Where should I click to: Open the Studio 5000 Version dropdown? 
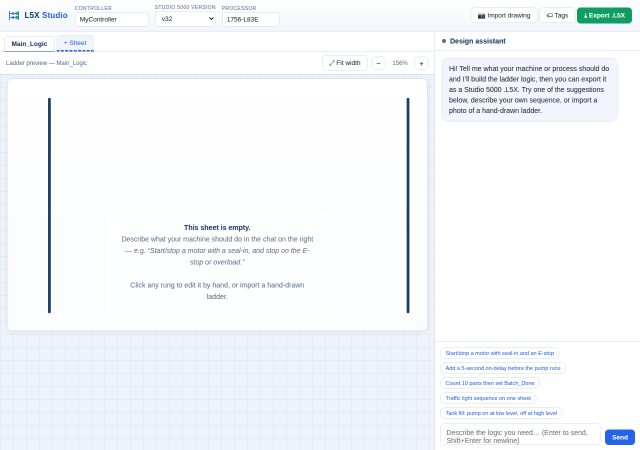185,19
